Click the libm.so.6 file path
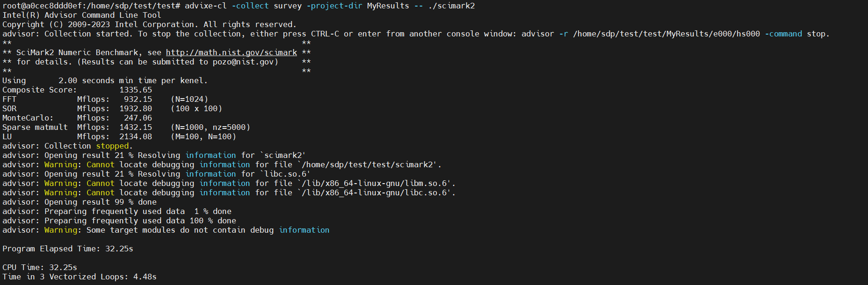Viewport: 868px width, 285px height. pos(376,183)
